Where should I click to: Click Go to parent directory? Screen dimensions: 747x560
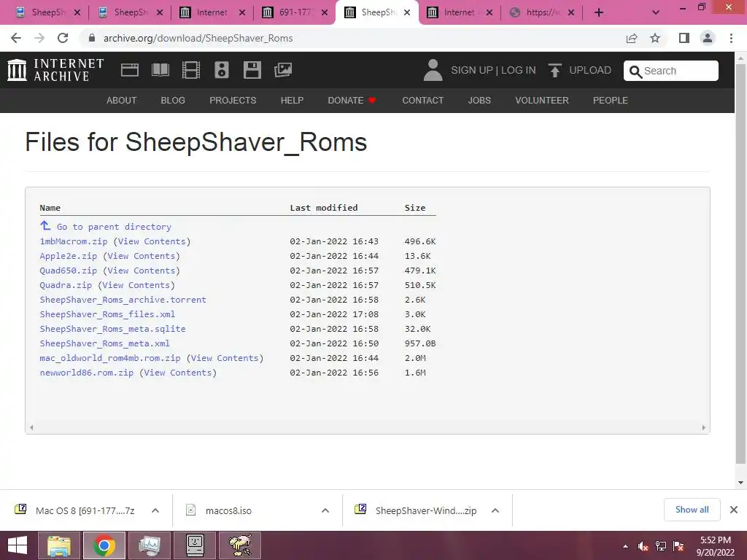(x=114, y=227)
